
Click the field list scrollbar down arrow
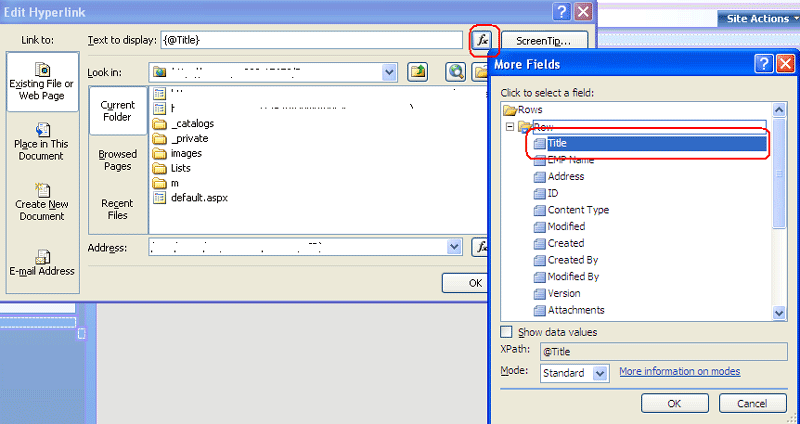pos(779,313)
